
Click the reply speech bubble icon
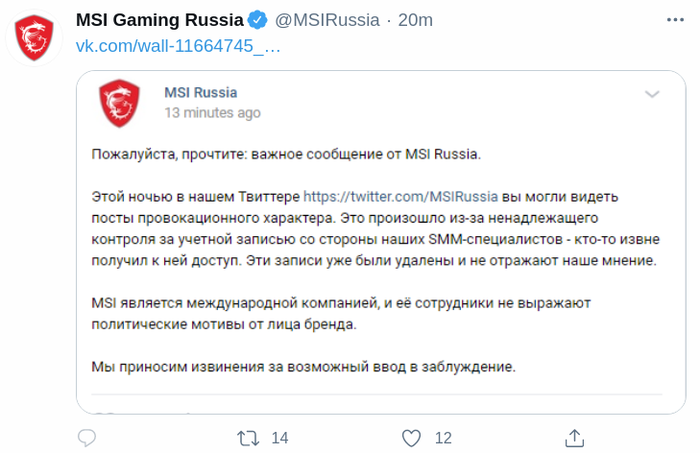(87, 438)
